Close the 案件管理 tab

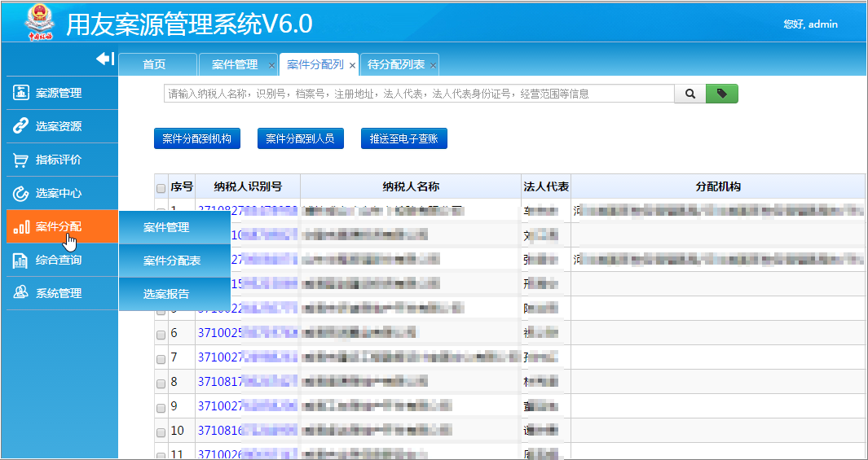[271, 65]
